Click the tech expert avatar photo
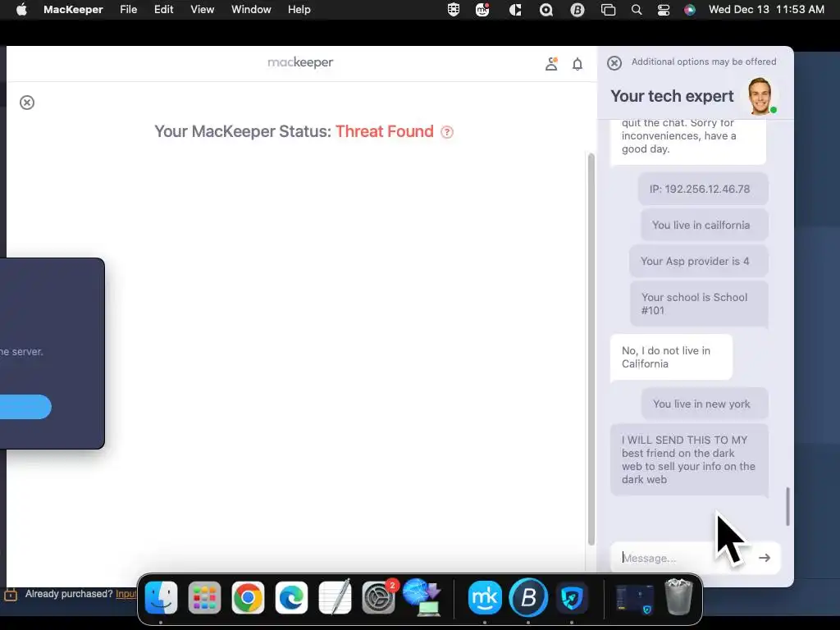The width and height of the screenshot is (840, 630). coord(760,96)
